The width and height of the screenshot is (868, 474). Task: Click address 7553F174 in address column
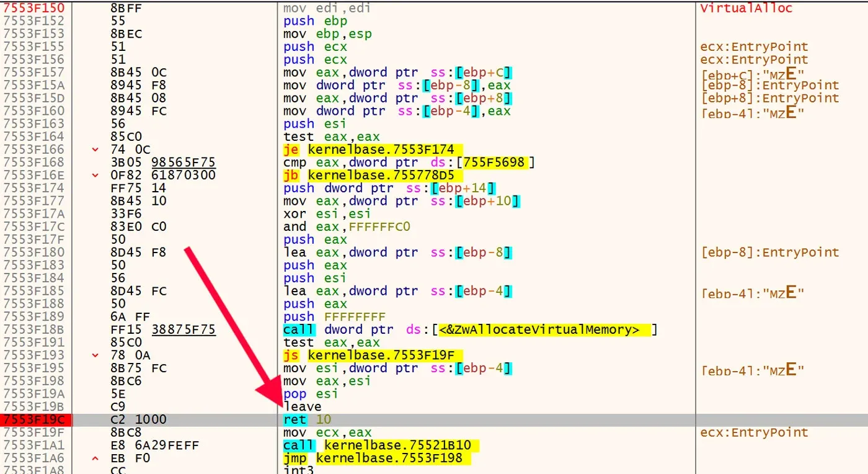coord(33,188)
